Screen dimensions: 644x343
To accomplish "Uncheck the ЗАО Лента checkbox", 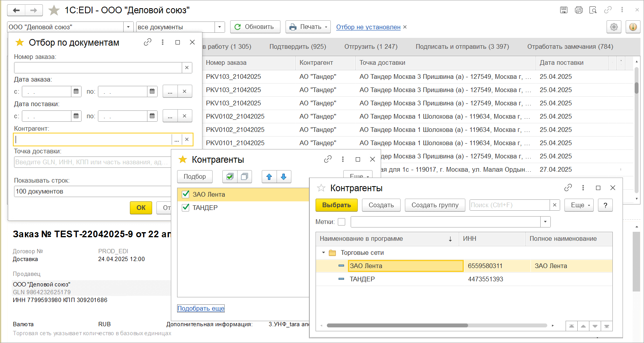I will (x=186, y=194).
